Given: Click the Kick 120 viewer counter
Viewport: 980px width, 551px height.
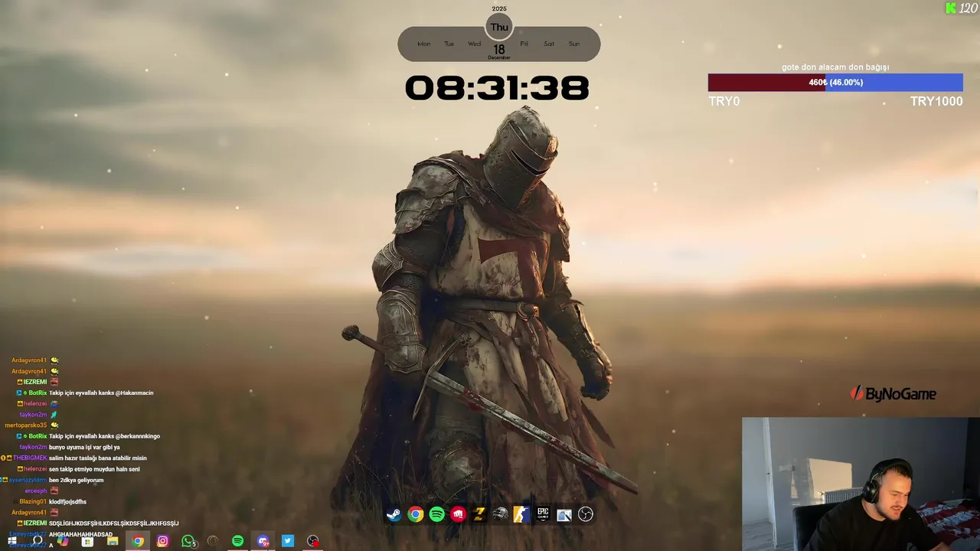Looking at the screenshot, I should [x=962, y=8].
